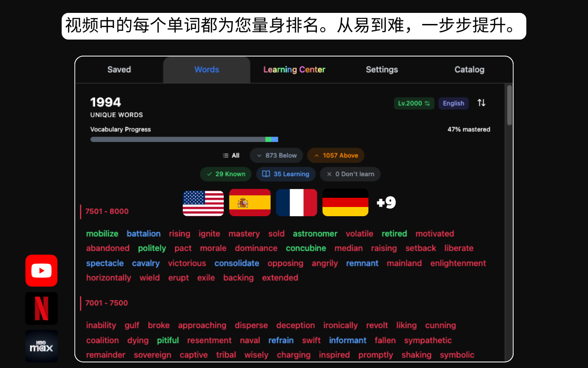
Task: Click the French flag icon
Action: (296, 202)
